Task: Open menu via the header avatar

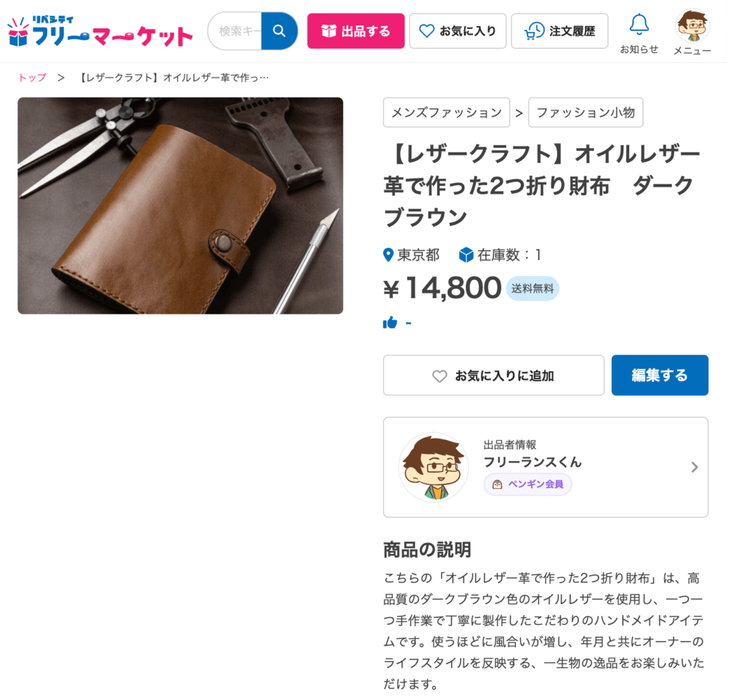Action: 692,26
